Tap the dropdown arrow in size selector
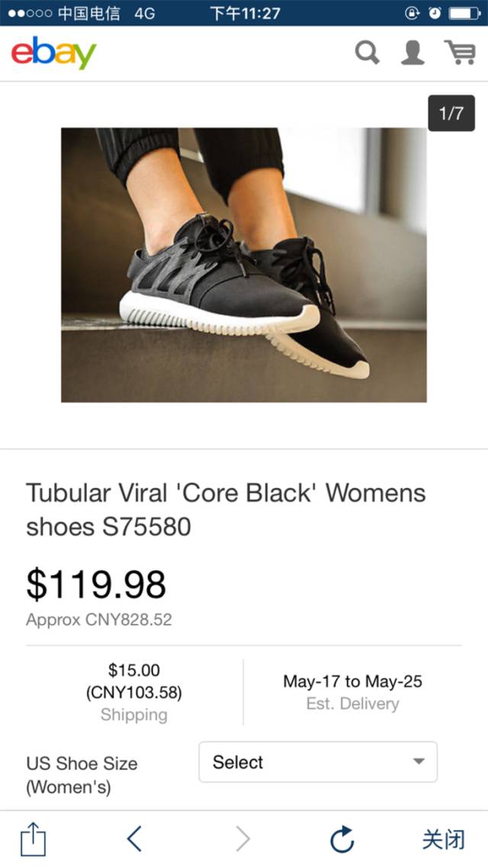The image size is (488, 868). pos(419,762)
